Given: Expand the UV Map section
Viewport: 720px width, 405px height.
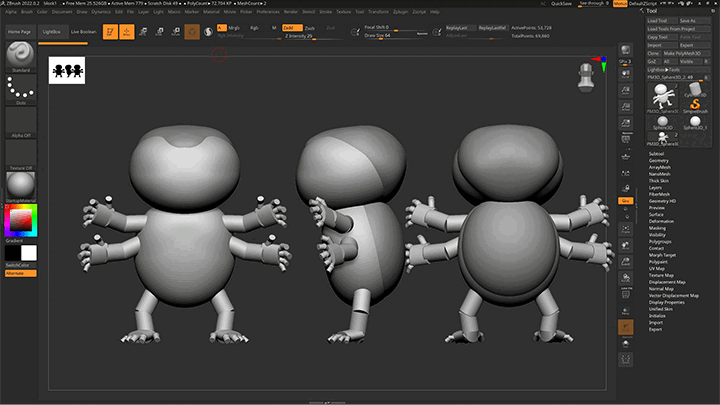Looking at the screenshot, I should (x=656, y=269).
